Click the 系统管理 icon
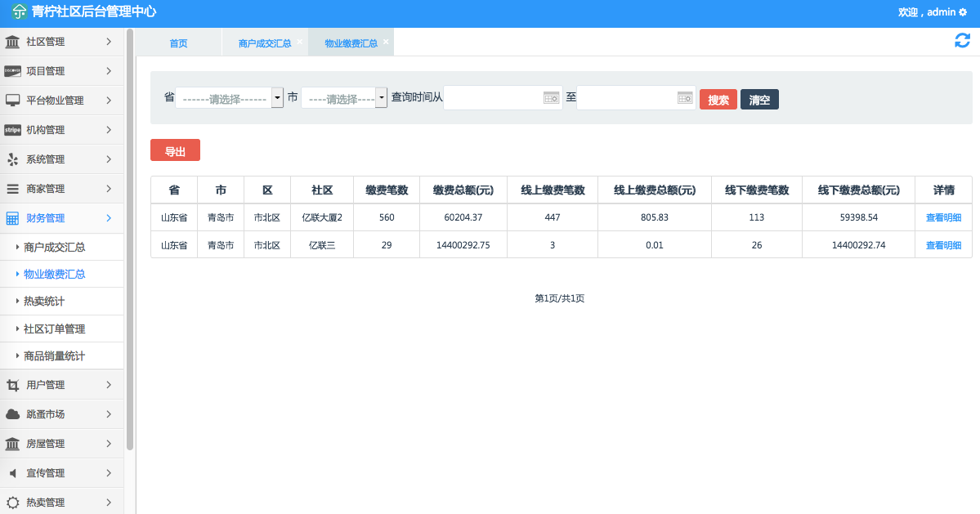 pos(12,159)
